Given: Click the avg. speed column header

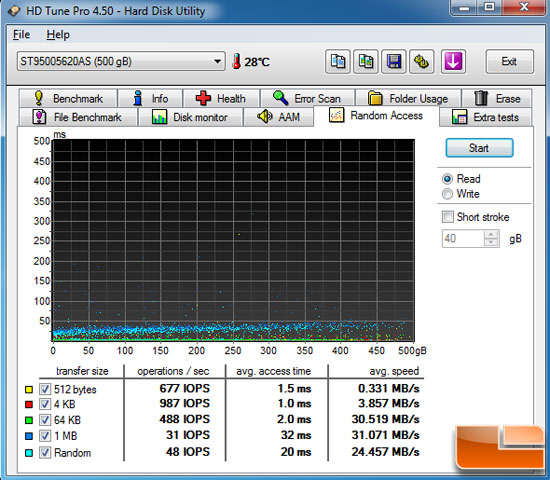Looking at the screenshot, I should (394, 371).
